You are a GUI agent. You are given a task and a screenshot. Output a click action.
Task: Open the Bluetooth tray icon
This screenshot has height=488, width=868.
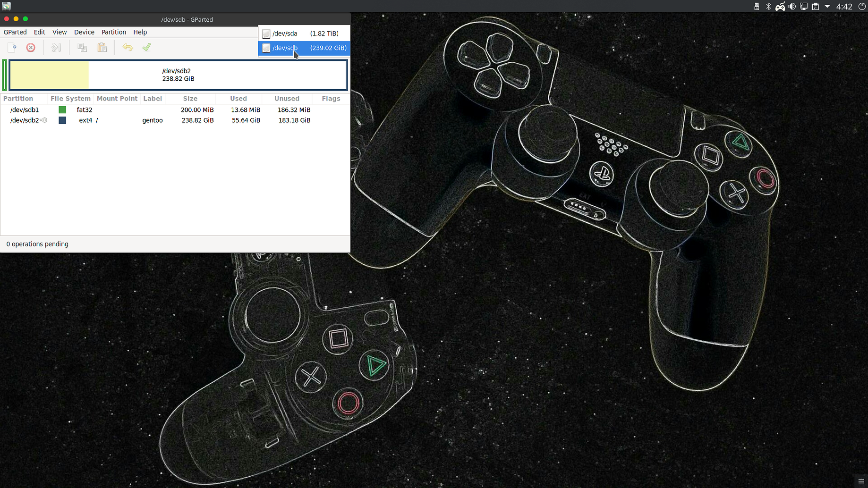pyautogui.click(x=768, y=6)
